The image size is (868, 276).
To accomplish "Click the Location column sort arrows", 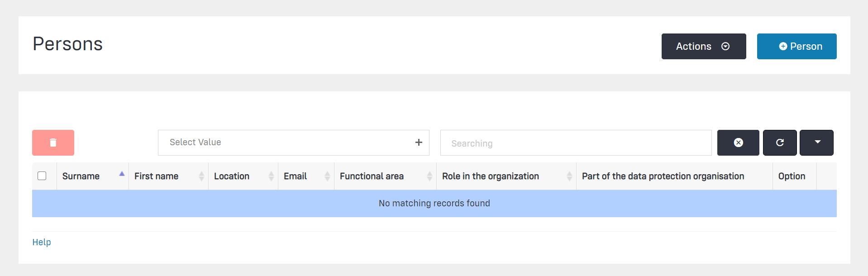I will [x=271, y=176].
